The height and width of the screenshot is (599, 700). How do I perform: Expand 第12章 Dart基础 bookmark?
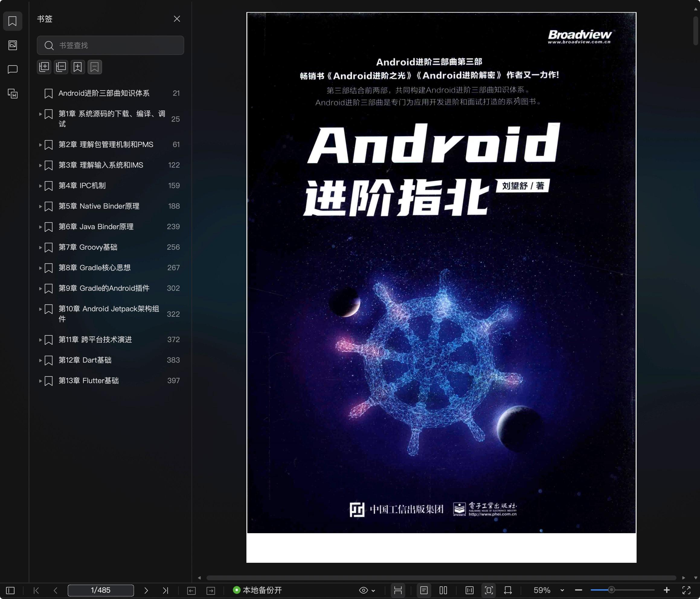tap(40, 360)
